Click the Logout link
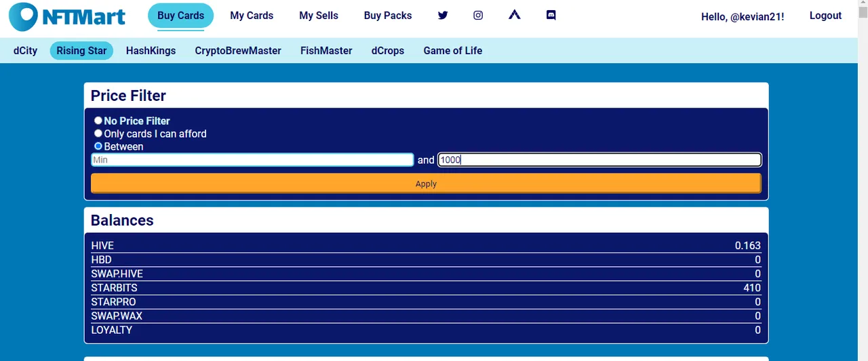 point(825,16)
